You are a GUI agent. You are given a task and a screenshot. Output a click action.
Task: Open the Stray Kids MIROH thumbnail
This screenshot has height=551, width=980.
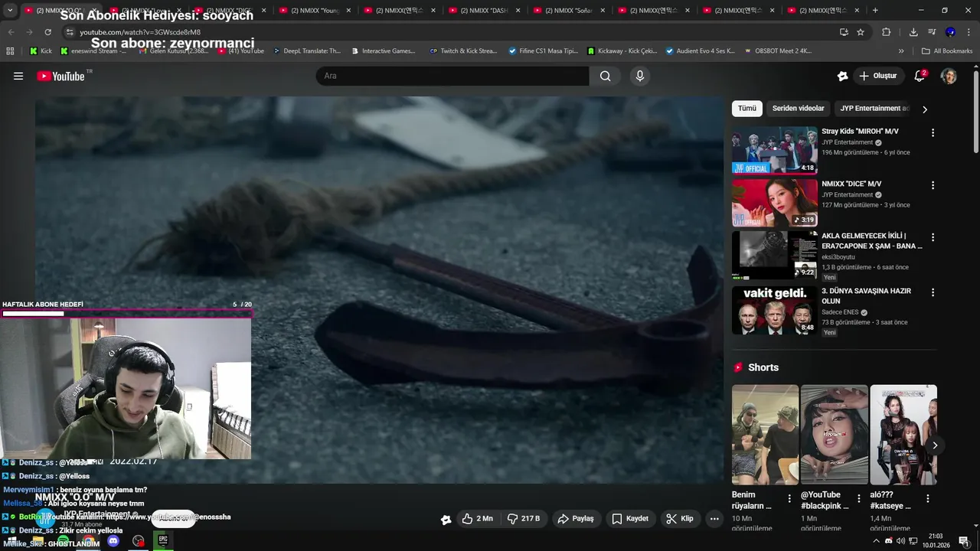click(775, 151)
